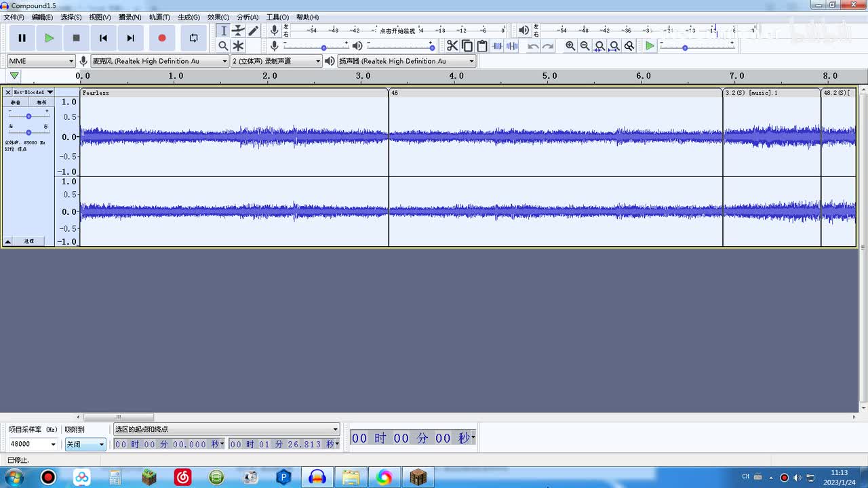The image size is (868, 488).
Task: Open the 扬声器 playback device dropdown
Action: 407,61
